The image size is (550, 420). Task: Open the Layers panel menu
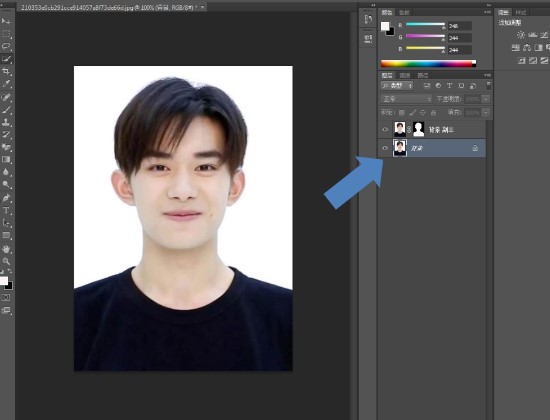click(487, 75)
